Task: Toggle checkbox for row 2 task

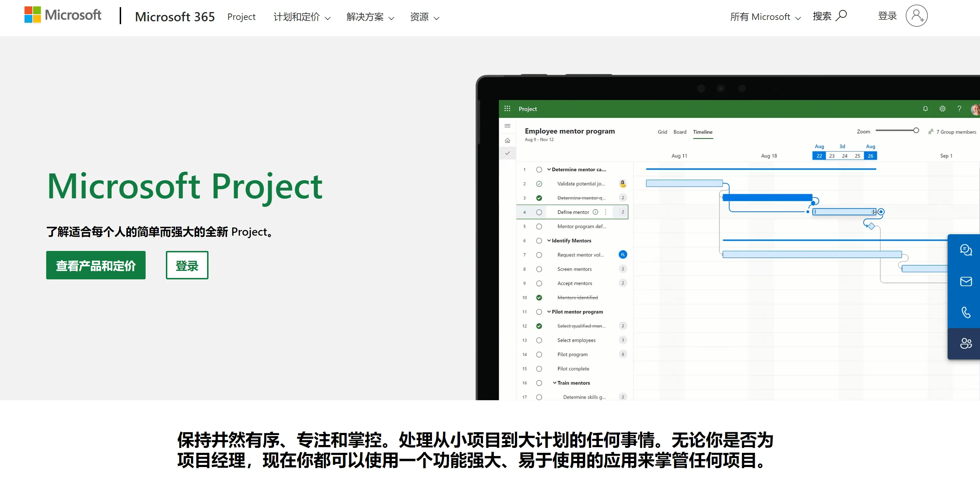Action: (x=539, y=183)
